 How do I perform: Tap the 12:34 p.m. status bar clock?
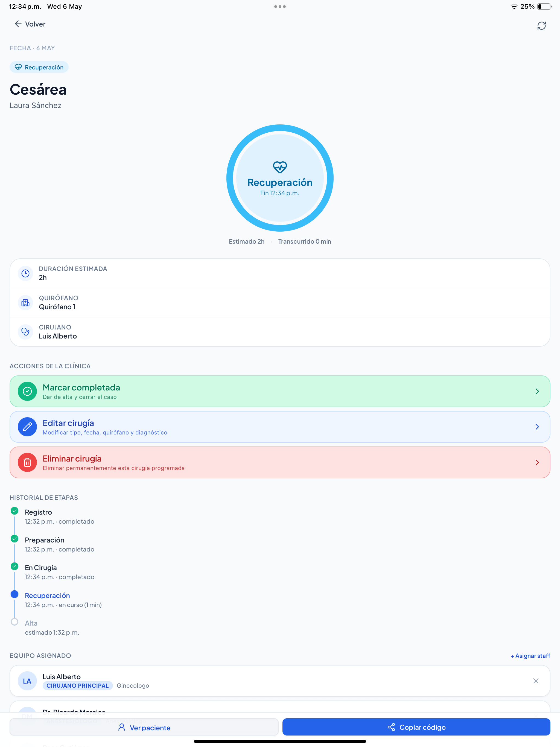(25, 6)
